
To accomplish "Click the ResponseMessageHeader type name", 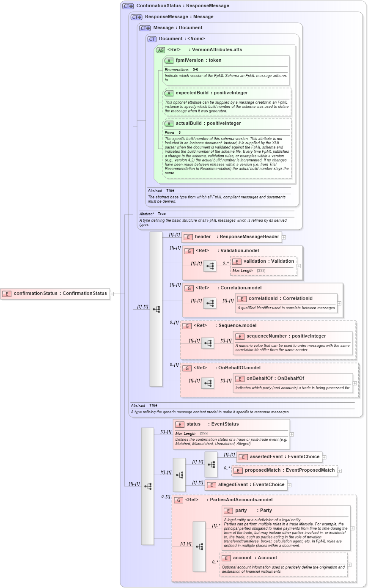I will point(250,237).
